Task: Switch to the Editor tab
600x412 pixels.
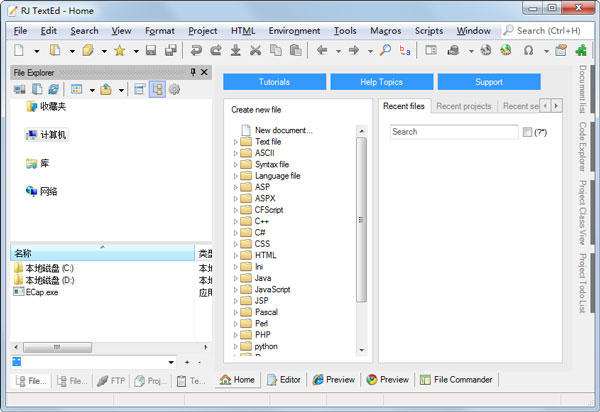Action: tap(284, 379)
